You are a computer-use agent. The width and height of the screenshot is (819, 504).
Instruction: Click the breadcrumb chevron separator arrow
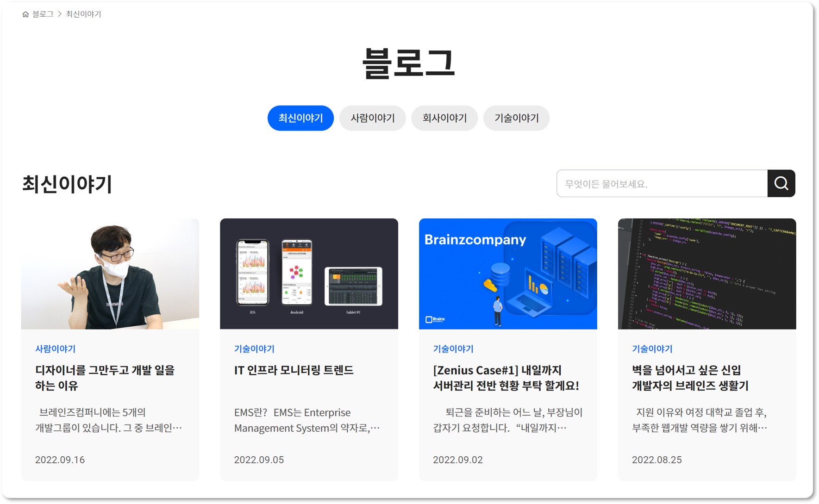tap(60, 14)
